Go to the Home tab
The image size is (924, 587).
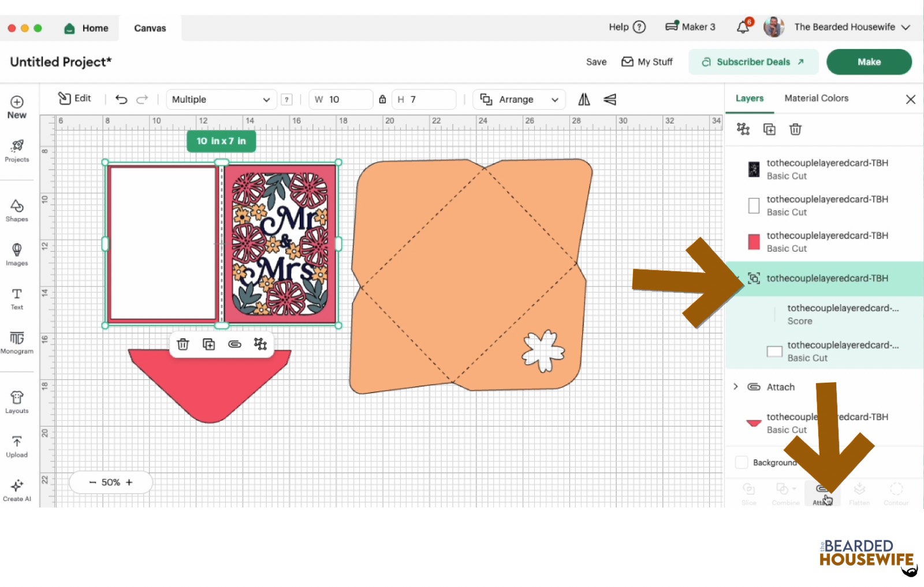tap(87, 28)
